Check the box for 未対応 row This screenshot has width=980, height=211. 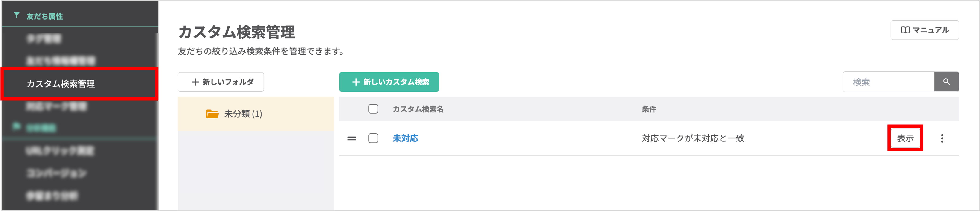373,138
